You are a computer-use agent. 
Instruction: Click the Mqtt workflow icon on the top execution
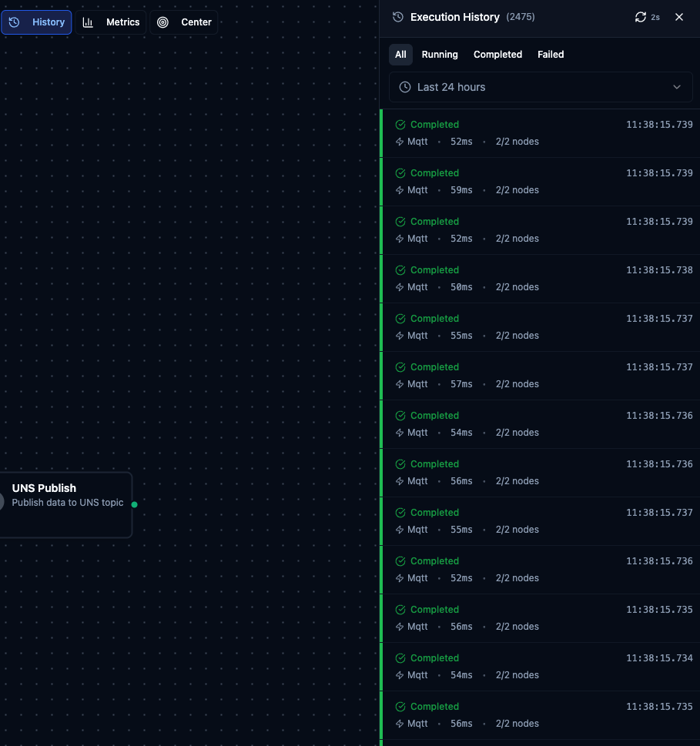pos(400,142)
